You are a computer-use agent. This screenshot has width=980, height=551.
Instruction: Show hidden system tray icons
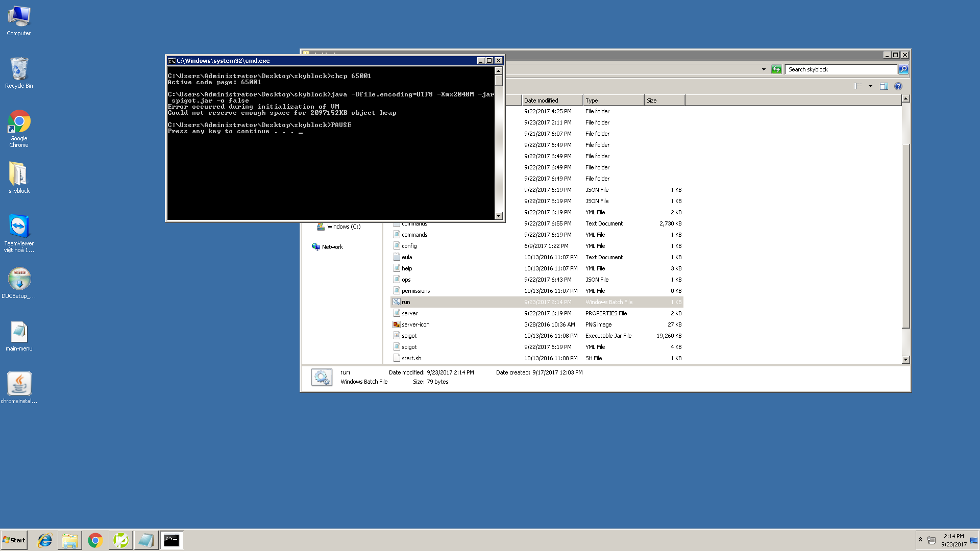pyautogui.click(x=920, y=540)
